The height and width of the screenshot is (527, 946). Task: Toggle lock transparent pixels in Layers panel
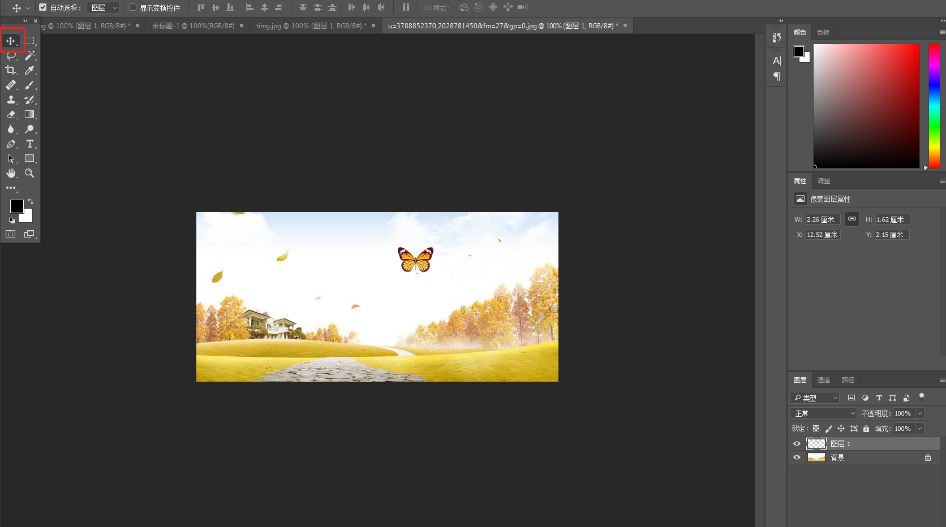point(816,428)
